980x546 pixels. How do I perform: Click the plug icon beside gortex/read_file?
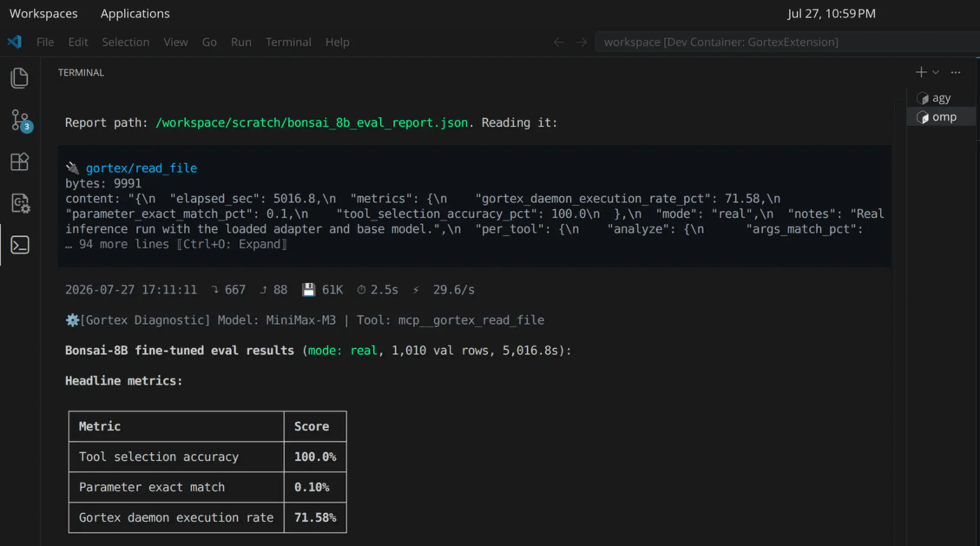(x=72, y=168)
